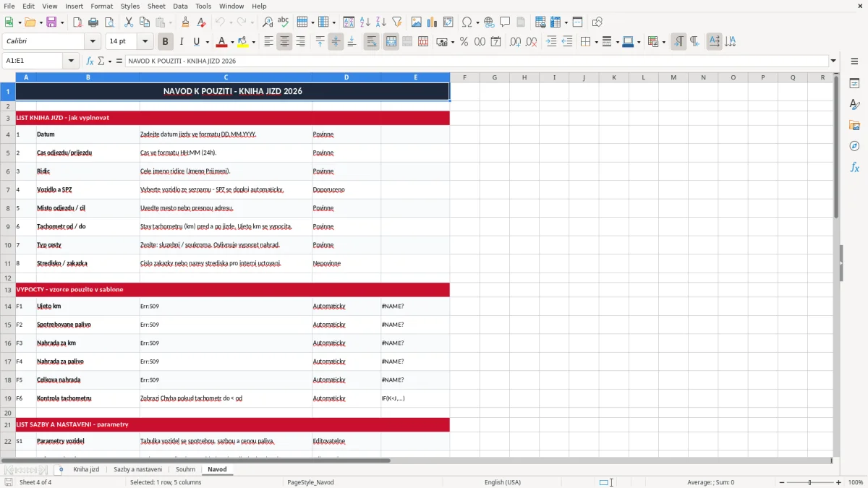
Task: Toggle Italic text formatting
Action: [181, 42]
